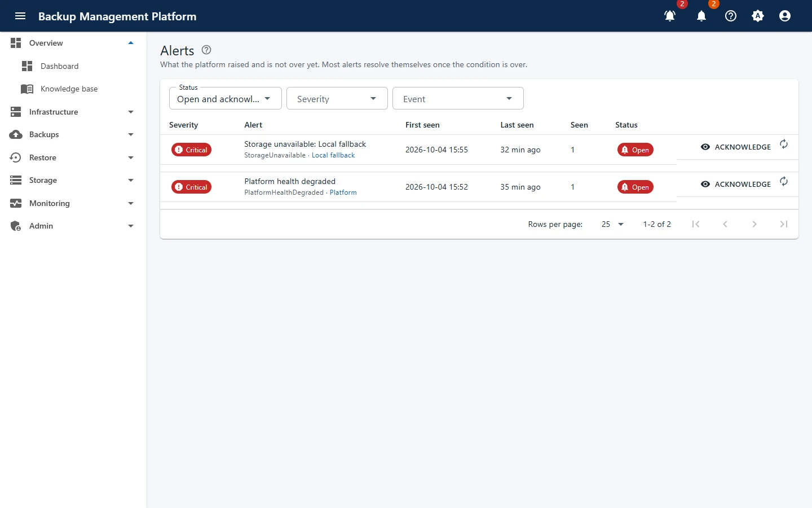Collapse the Overview sidebar section
The height and width of the screenshot is (508, 812).
tap(73, 43)
